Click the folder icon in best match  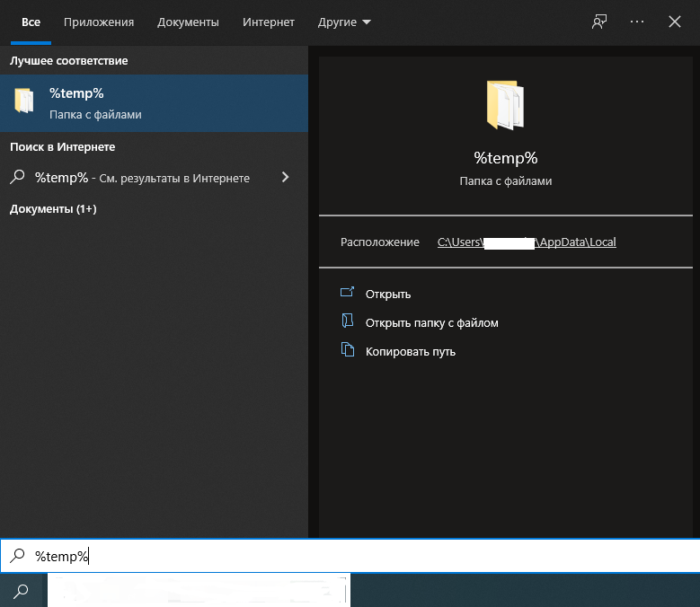pos(24,101)
